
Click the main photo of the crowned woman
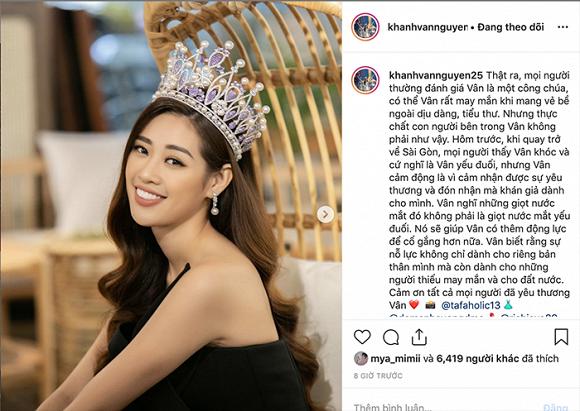[171, 206]
